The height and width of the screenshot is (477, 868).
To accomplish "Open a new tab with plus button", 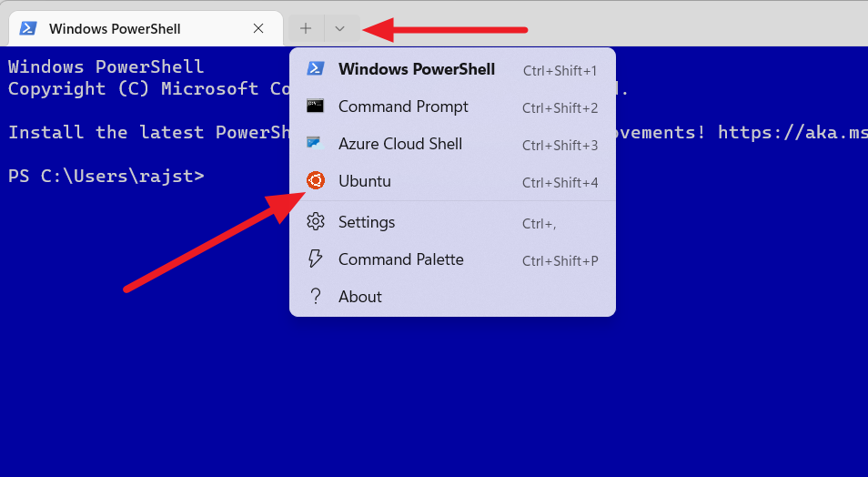I will (x=306, y=28).
